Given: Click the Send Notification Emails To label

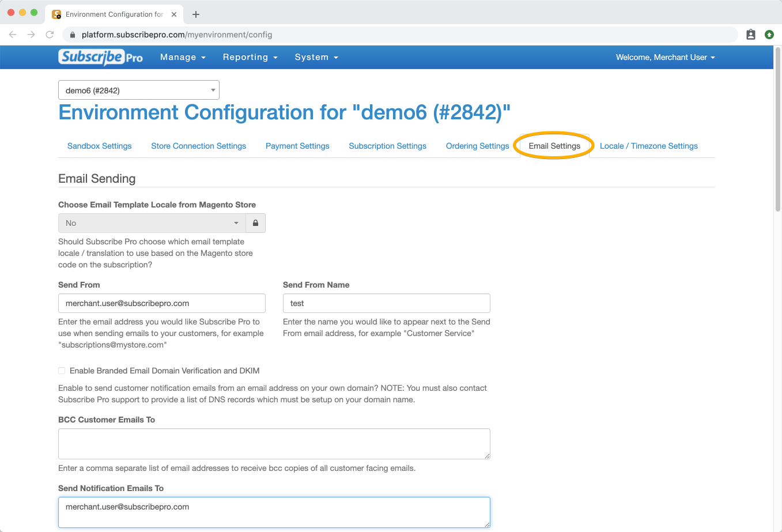Looking at the screenshot, I should (x=111, y=488).
